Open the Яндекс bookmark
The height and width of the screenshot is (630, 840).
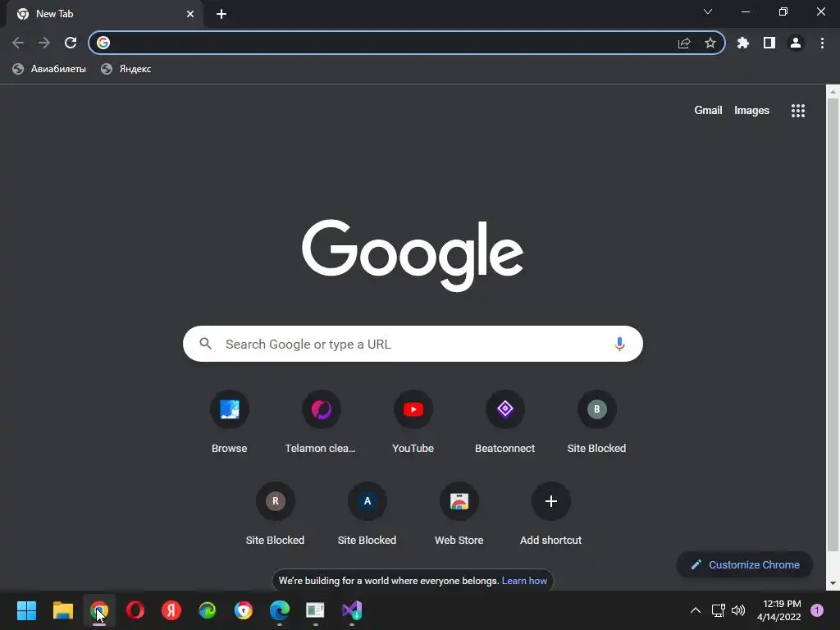tap(126, 69)
